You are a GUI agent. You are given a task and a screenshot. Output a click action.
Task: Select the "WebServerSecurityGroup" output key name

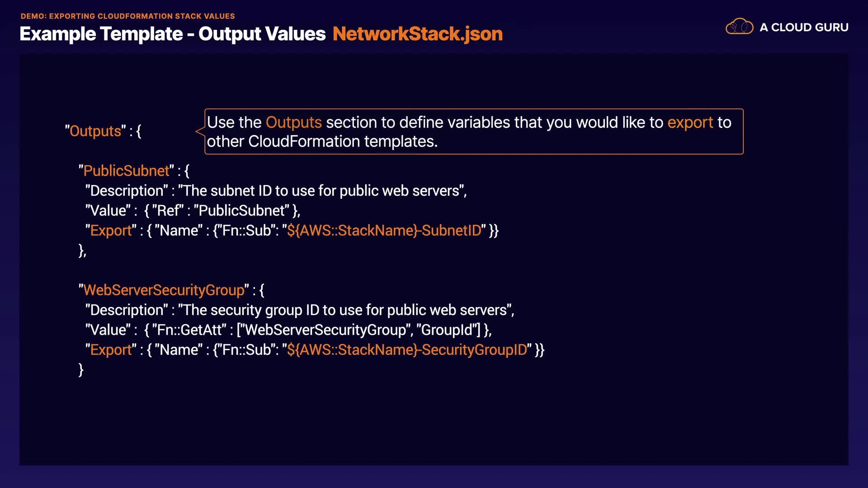pos(164,290)
